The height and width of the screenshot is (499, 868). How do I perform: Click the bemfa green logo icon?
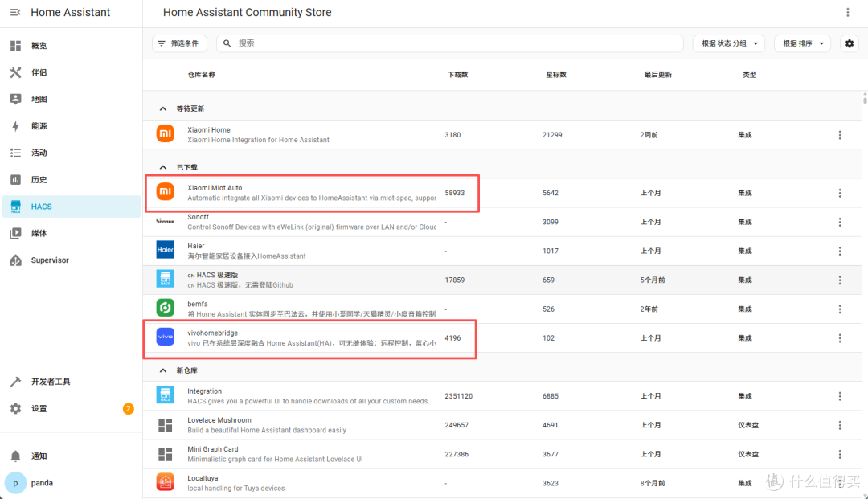tap(165, 308)
